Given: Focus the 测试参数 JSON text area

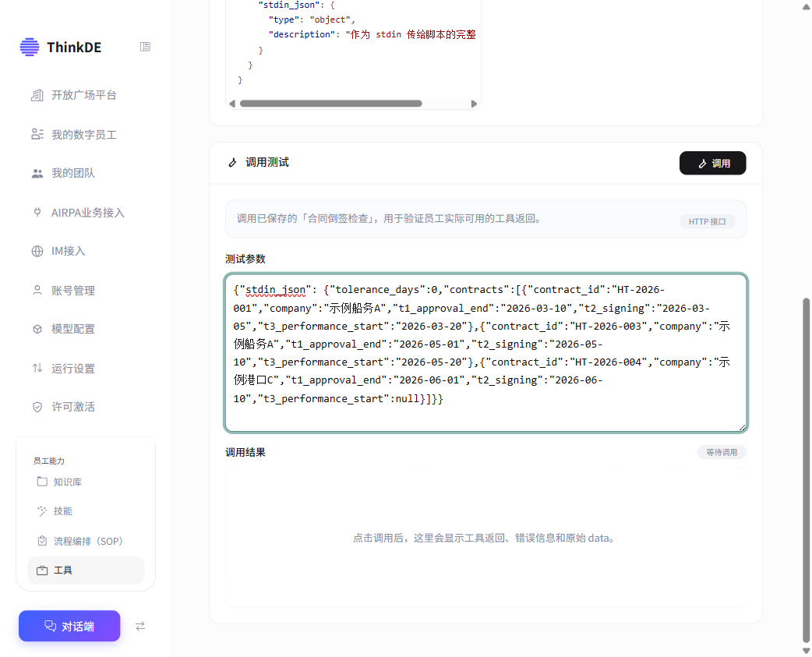Looking at the screenshot, I should pos(486,352).
